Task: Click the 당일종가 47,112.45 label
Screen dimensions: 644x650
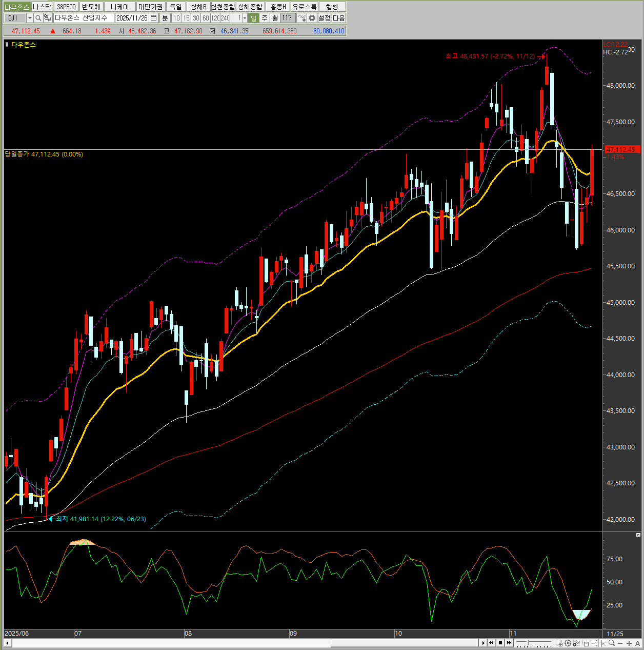Action: pyautogui.click(x=44, y=154)
